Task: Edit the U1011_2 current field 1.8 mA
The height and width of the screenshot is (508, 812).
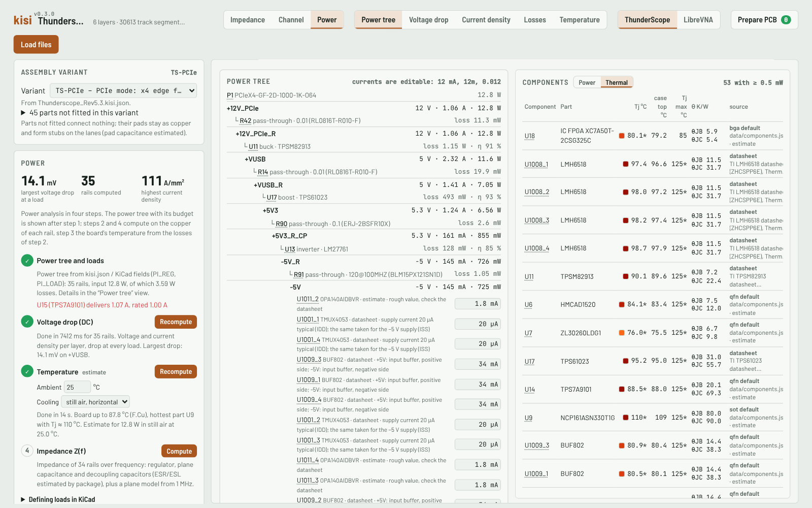Action: [x=478, y=304]
